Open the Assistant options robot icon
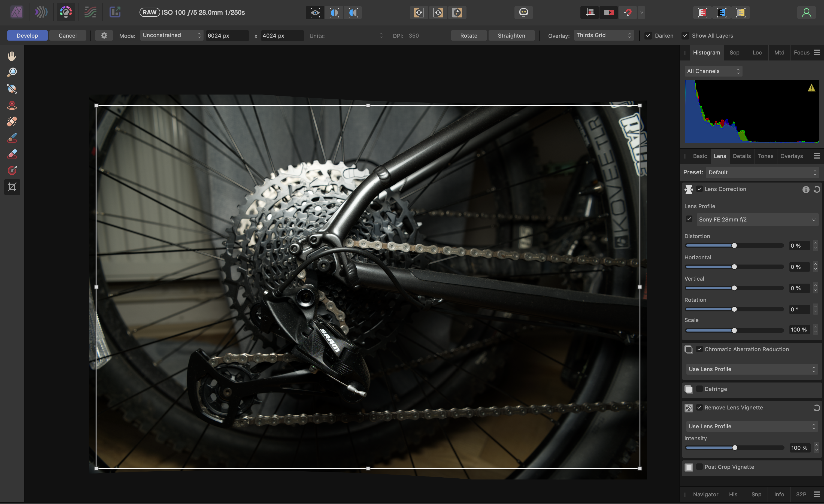Viewport: 824px width, 504px height. pyautogui.click(x=523, y=13)
